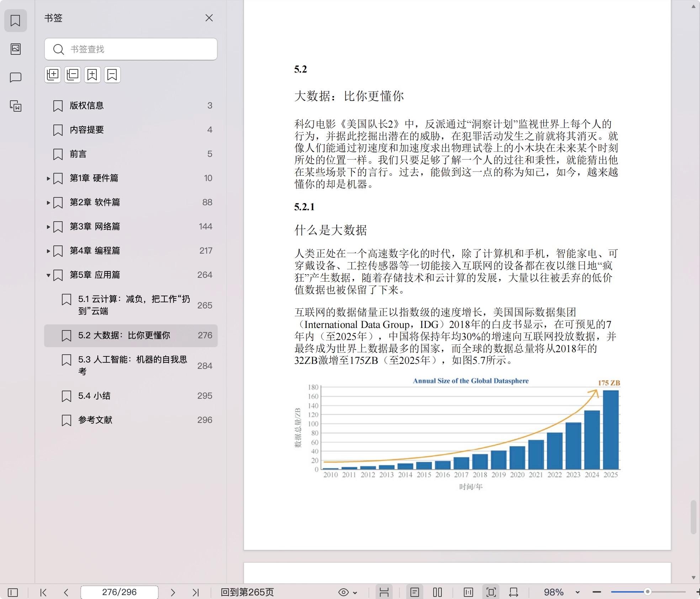
Task: Open the 5.4 小结 bookmark
Action: point(131,396)
